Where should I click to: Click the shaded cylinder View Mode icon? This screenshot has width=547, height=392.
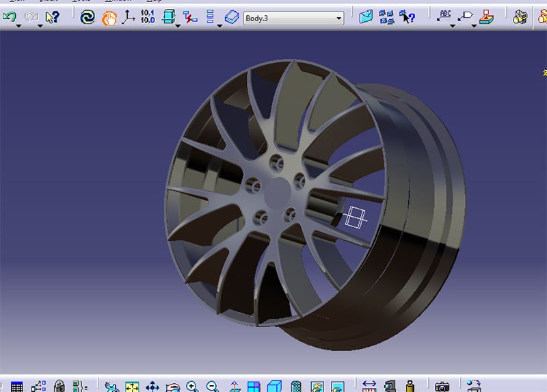click(296, 387)
